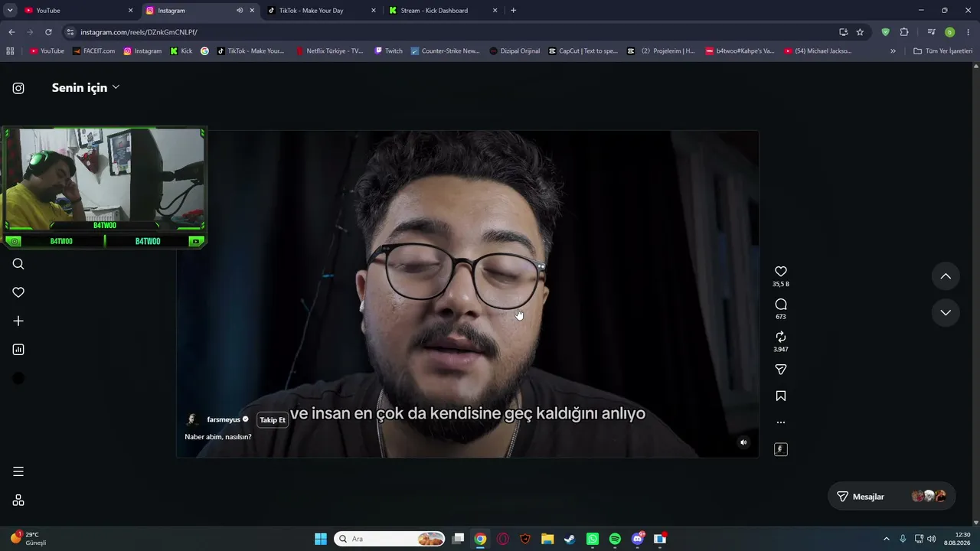This screenshot has width=980, height=551.
Task: Open the weather widget showing 29°C
Action: (29, 539)
